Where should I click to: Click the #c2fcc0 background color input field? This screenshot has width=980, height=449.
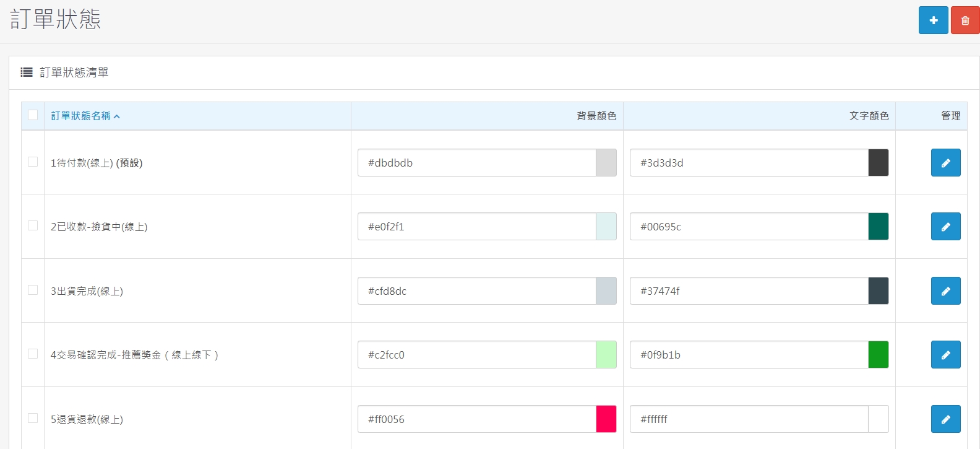(476, 355)
